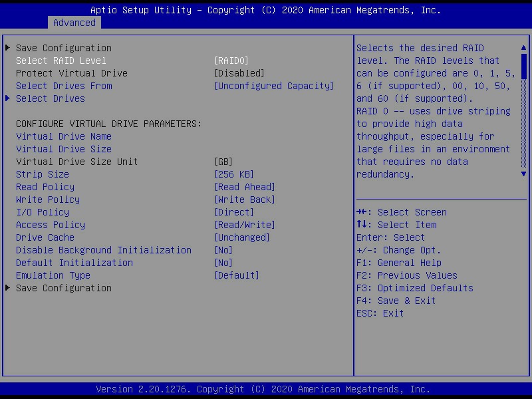Select the Virtual Drive Size Unit label
This screenshot has width=532, height=399.
coord(77,162)
